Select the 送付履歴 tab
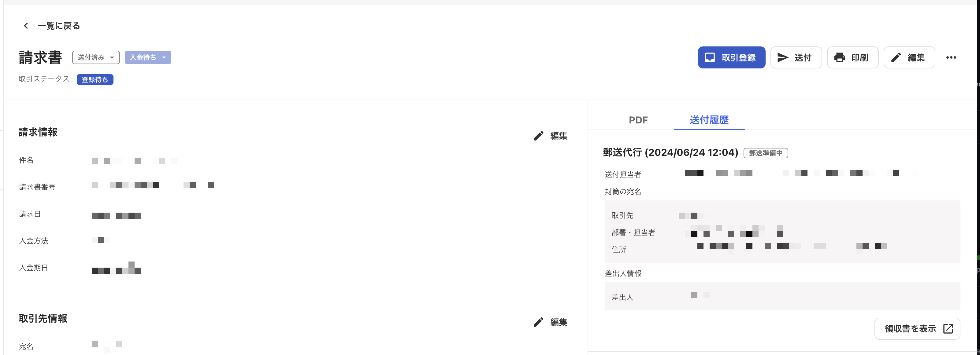The height and width of the screenshot is (355, 980). (709, 120)
